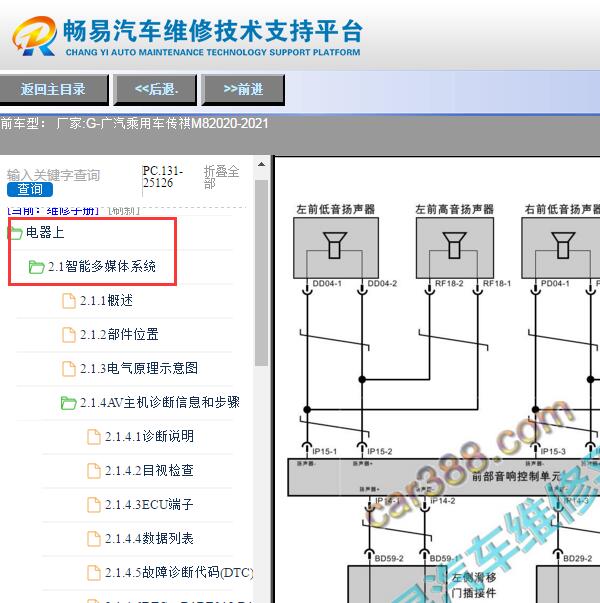The width and height of the screenshot is (600, 603).
Task: Click the 畅易 platform logo icon
Action: (34, 36)
